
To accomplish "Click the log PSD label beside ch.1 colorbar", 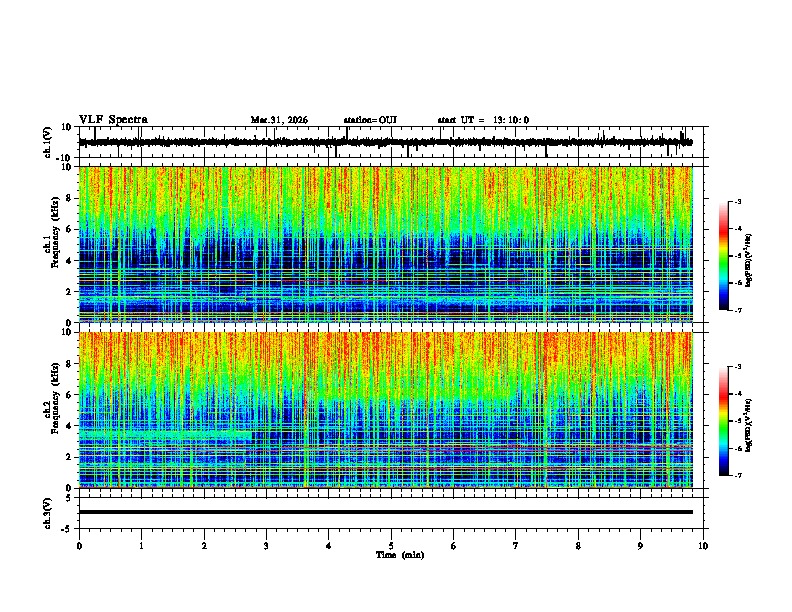I will (x=749, y=261).
